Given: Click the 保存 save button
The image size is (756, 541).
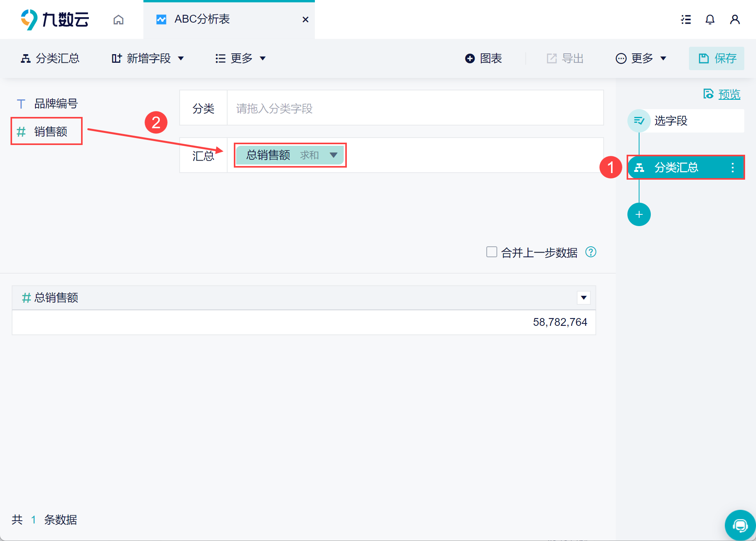Looking at the screenshot, I should 716,58.
